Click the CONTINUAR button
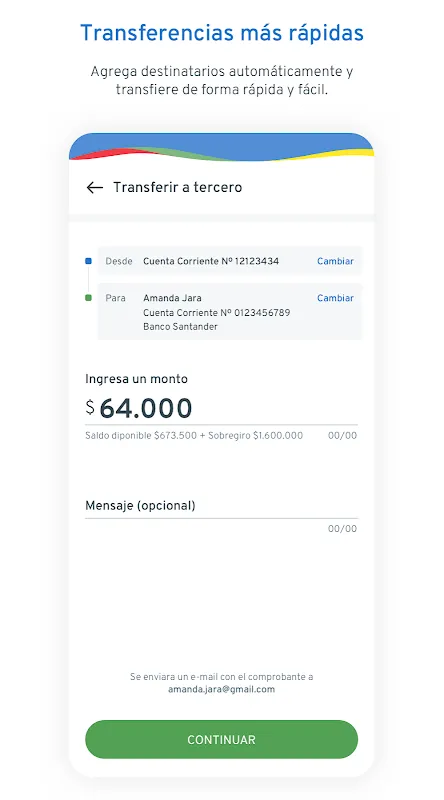This screenshot has width=444, height=800. tap(221, 739)
